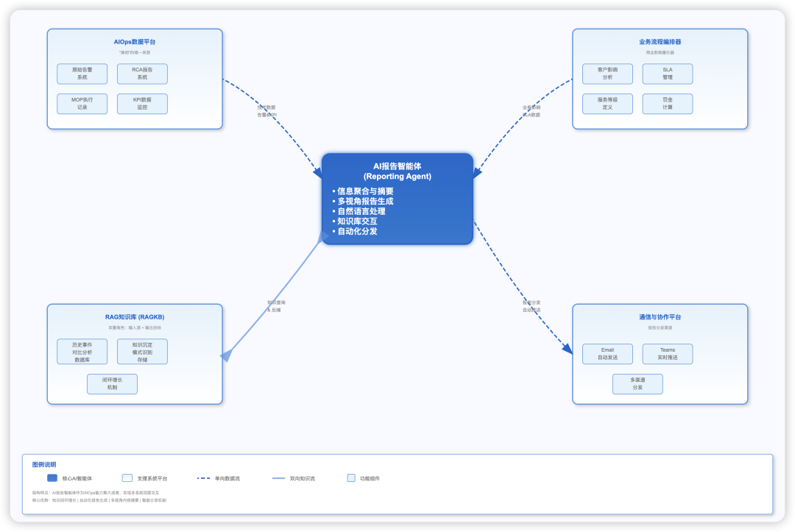Click the arrowhead pointing at RAG知识库 box
Image resolution: width=795 pixels, height=532 pixels.
[x=227, y=355]
